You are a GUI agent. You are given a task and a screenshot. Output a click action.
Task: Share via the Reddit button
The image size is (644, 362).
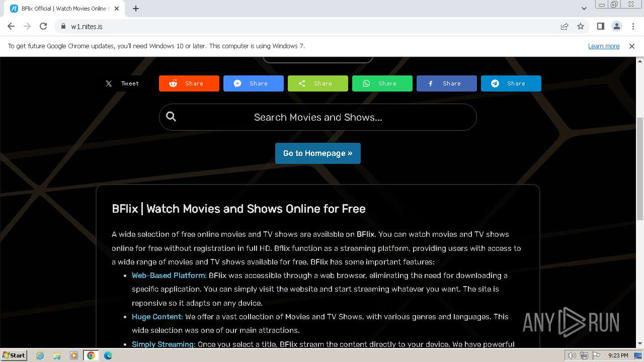(x=189, y=83)
